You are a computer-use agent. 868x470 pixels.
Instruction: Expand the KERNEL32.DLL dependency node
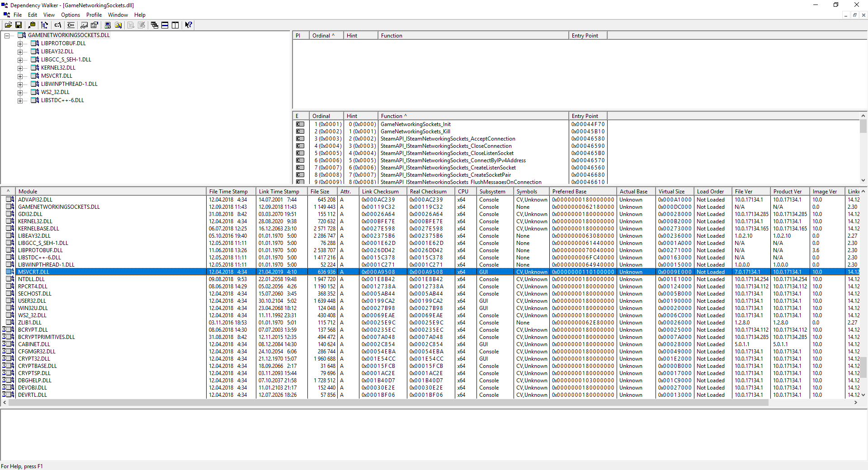[x=21, y=68]
